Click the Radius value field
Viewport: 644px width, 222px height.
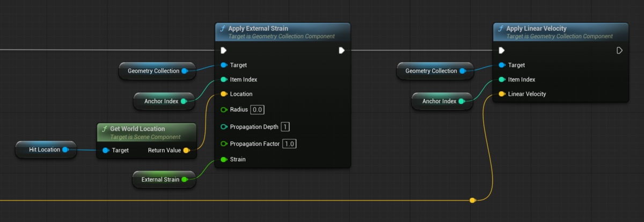pos(258,110)
